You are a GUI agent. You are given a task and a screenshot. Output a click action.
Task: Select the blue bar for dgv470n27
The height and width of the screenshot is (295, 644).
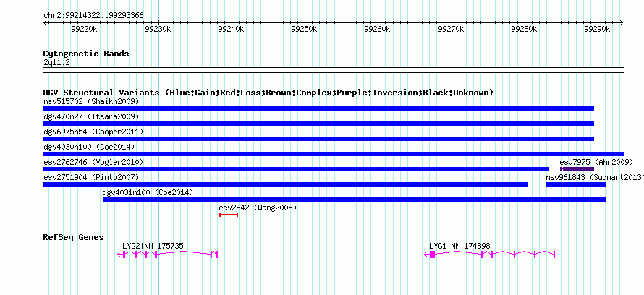point(318,124)
